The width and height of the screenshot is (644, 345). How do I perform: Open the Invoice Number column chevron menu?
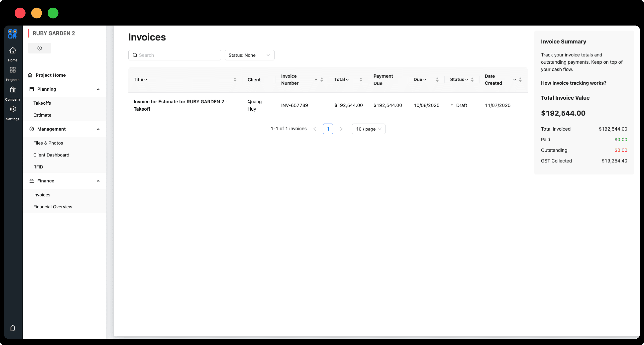tap(316, 80)
